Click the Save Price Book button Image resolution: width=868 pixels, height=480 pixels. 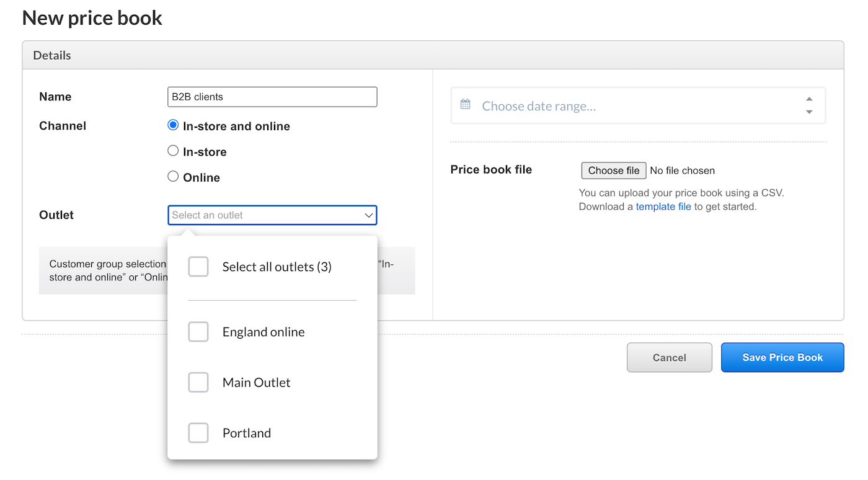[x=782, y=357]
